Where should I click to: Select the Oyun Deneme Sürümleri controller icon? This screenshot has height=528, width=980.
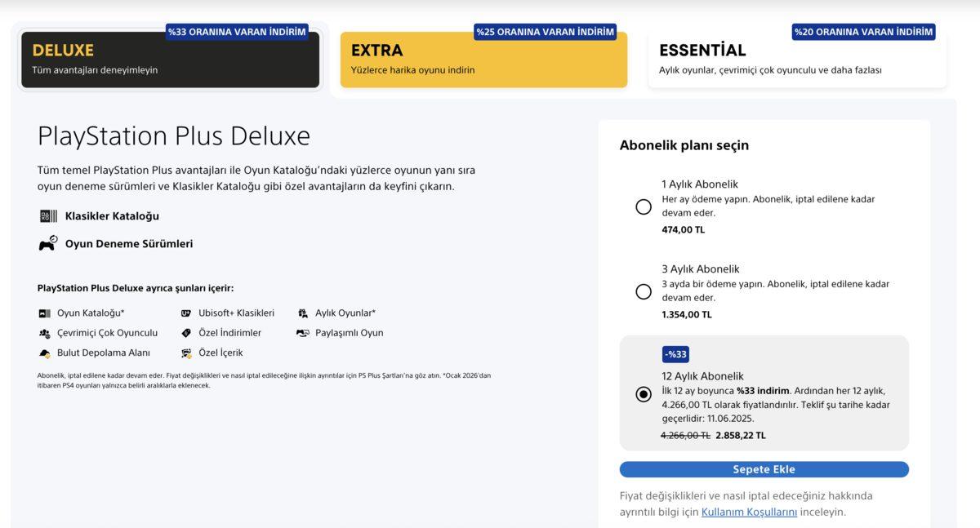(x=48, y=242)
